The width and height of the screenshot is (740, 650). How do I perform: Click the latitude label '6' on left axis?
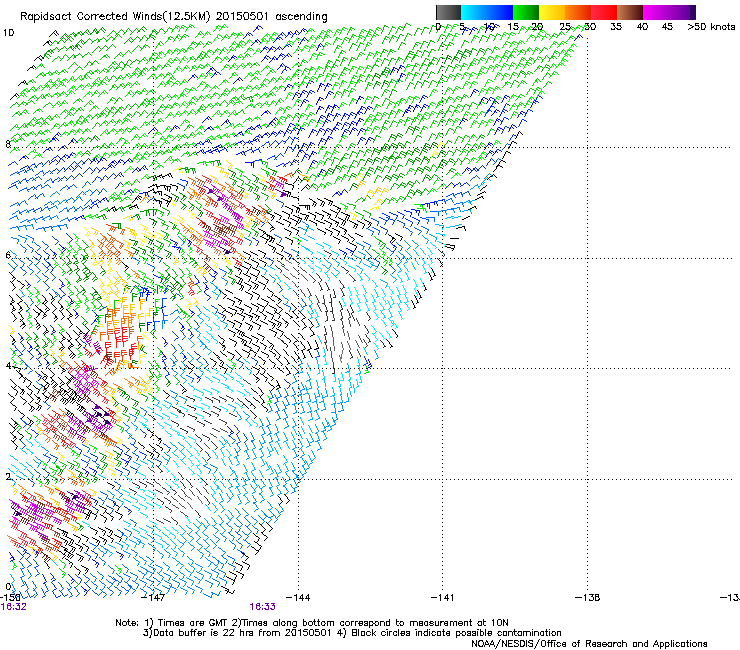pos(8,255)
